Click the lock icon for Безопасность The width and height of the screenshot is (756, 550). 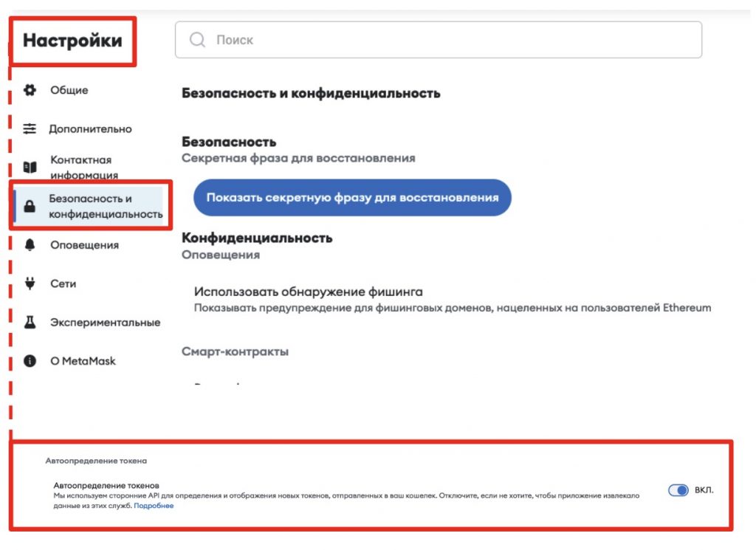click(x=30, y=206)
